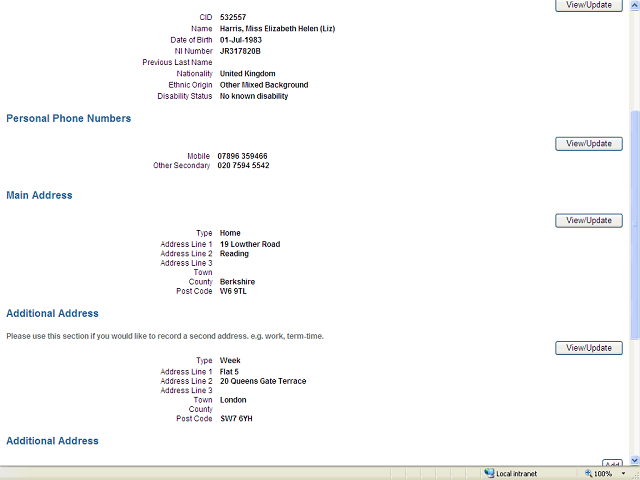This screenshot has width=640, height=480.
Task: Click the window resize grip in corner
Action: (634, 474)
